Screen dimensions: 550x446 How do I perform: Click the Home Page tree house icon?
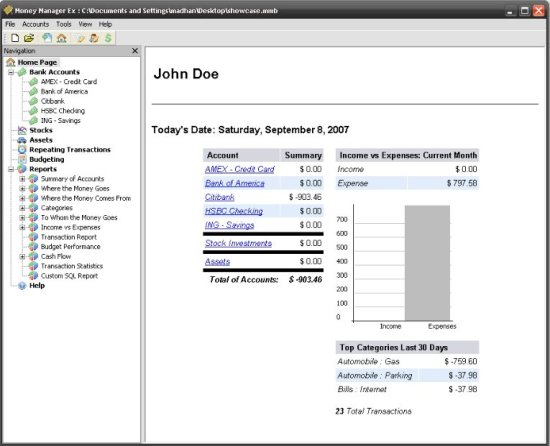11,62
